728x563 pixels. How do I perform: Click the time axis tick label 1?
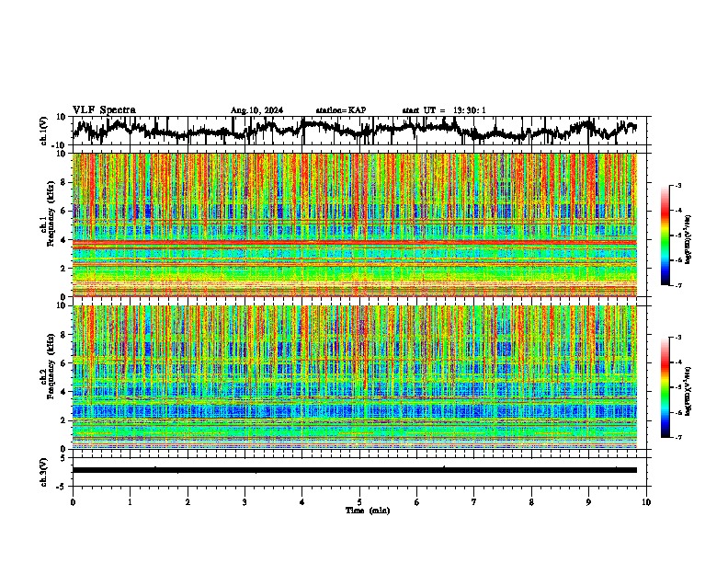pos(131,502)
